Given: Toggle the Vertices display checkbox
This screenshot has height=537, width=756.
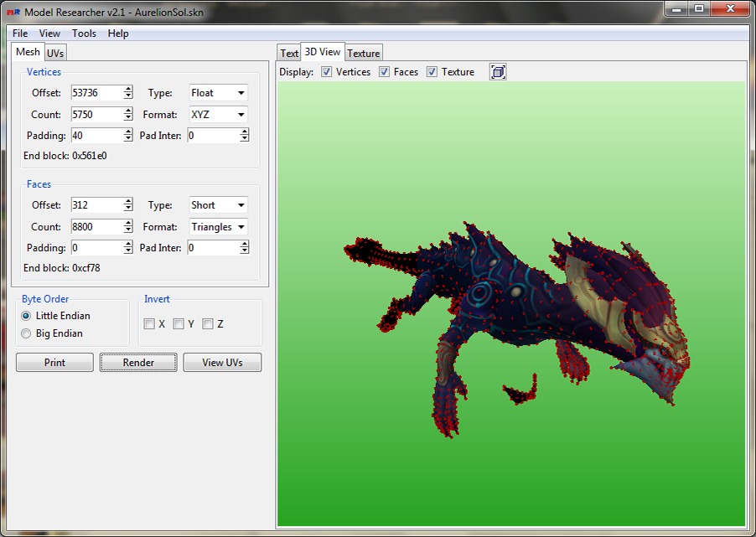Looking at the screenshot, I should pos(327,72).
